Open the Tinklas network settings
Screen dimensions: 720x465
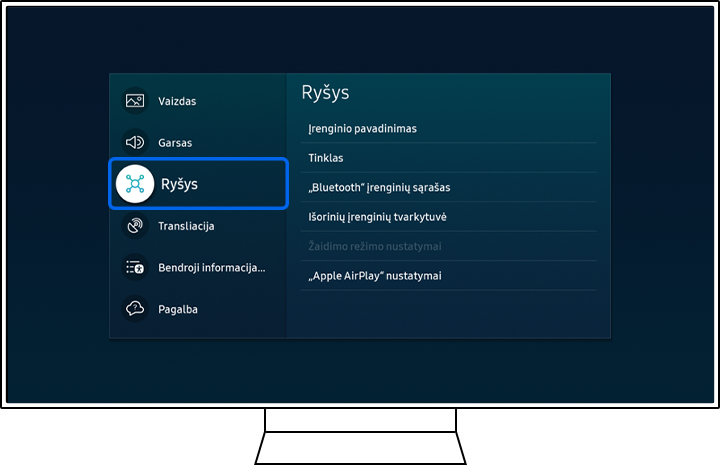[326, 158]
